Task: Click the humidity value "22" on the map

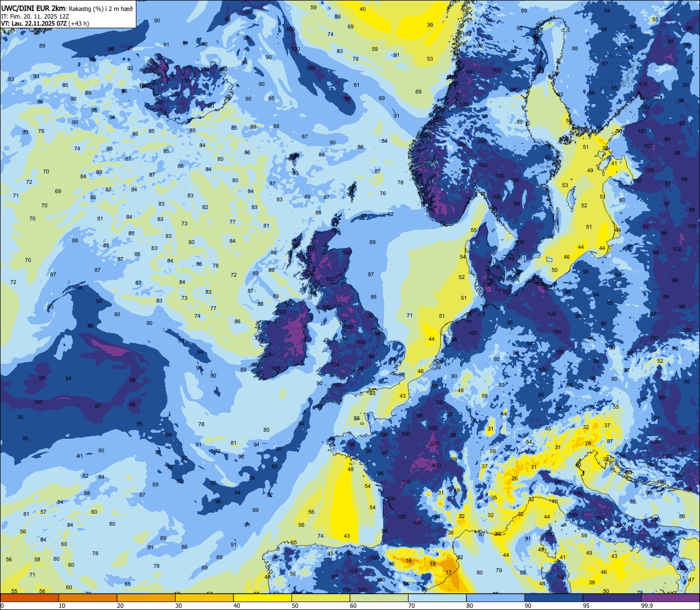Action: (462, 516)
